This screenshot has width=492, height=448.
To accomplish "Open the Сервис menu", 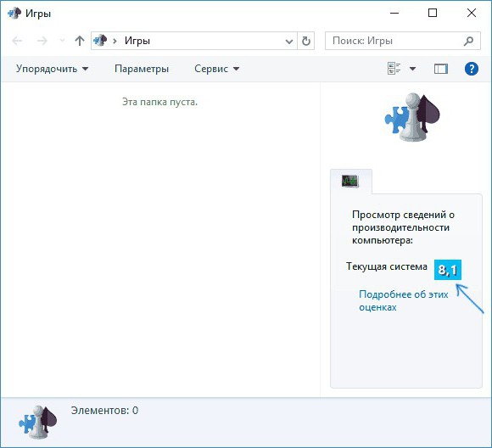I will (217, 69).
